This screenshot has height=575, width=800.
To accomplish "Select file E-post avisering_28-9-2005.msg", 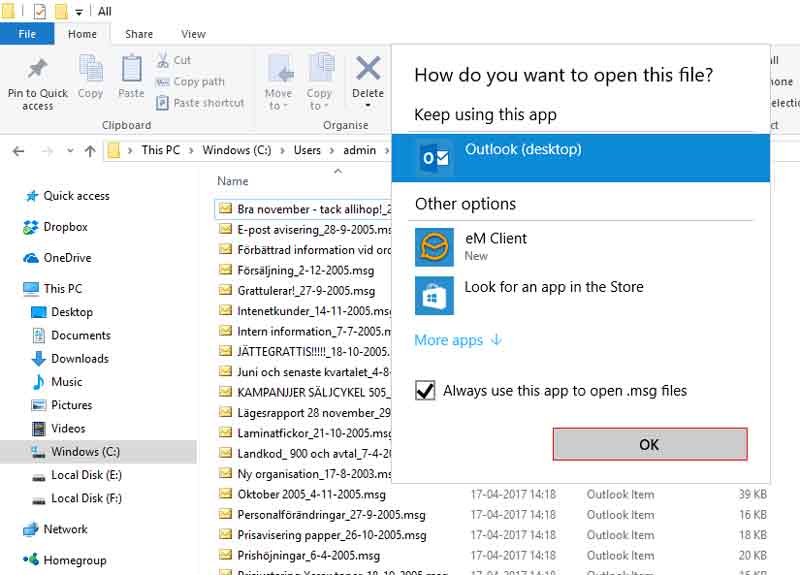I will [x=305, y=230].
